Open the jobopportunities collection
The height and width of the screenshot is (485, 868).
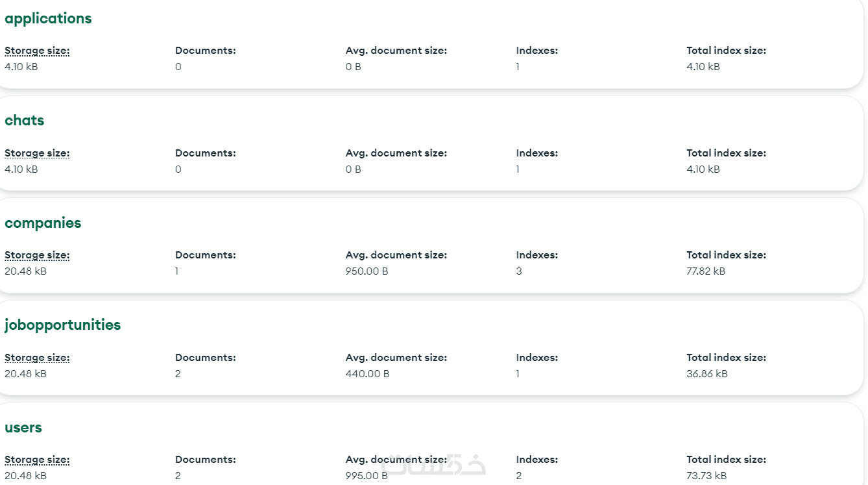point(62,325)
